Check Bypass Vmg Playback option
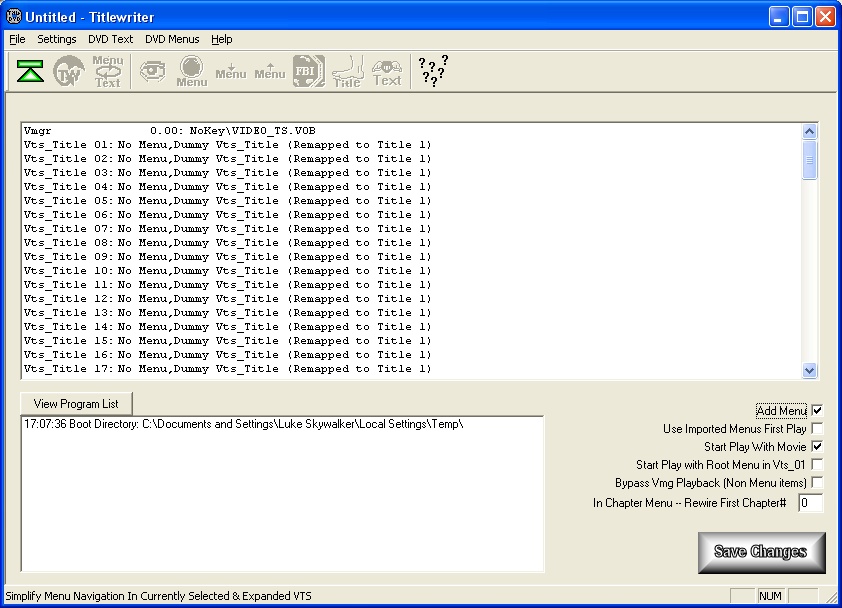The image size is (842, 608). click(817, 483)
